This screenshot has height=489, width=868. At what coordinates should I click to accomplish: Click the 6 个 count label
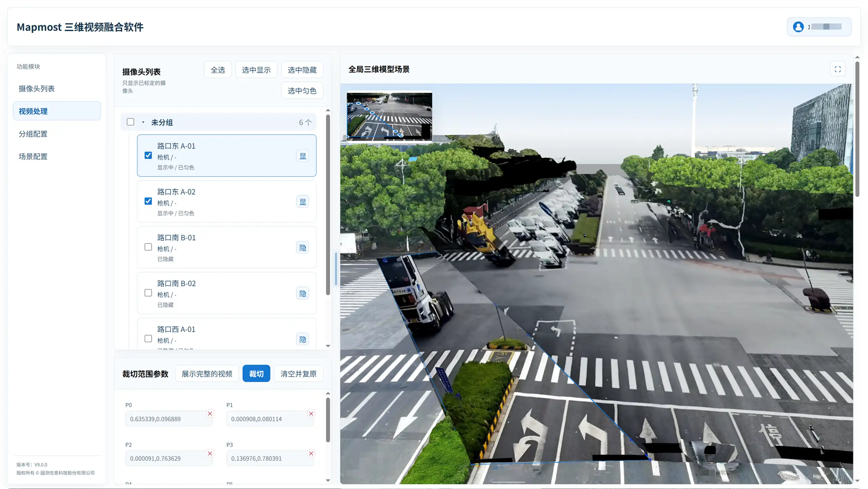[305, 122]
